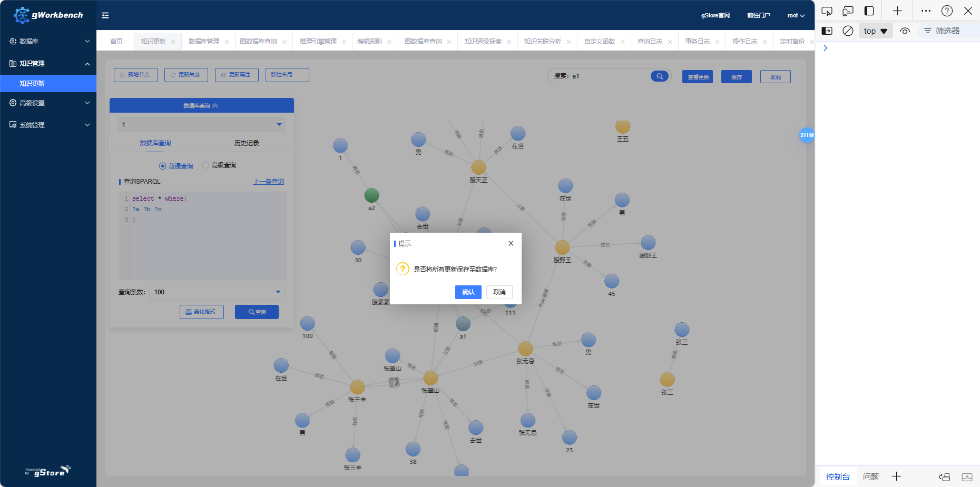Image resolution: width=980 pixels, height=487 pixels.
Task: Click the DevTools inspect element icon
Action: pyautogui.click(x=827, y=11)
